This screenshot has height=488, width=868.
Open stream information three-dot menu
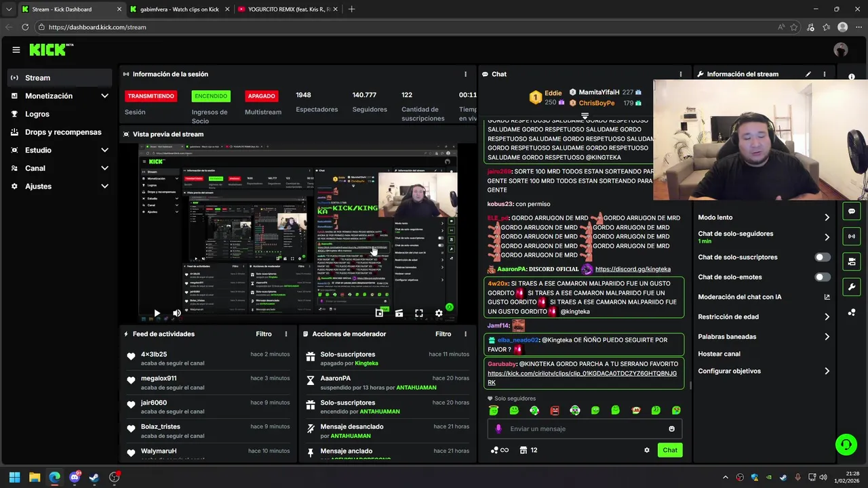(x=825, y=74)
